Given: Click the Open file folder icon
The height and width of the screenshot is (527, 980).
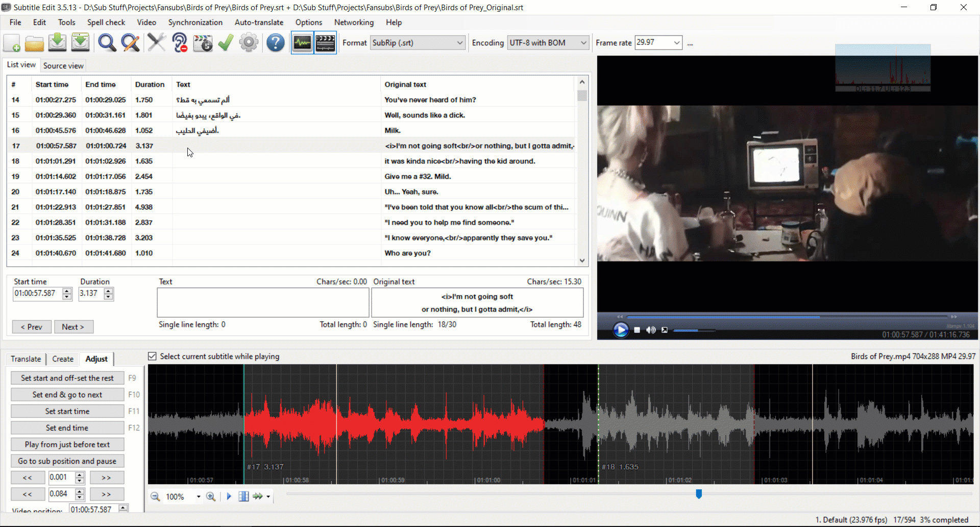Looking at the screenshot, I should tap(35, 43).
